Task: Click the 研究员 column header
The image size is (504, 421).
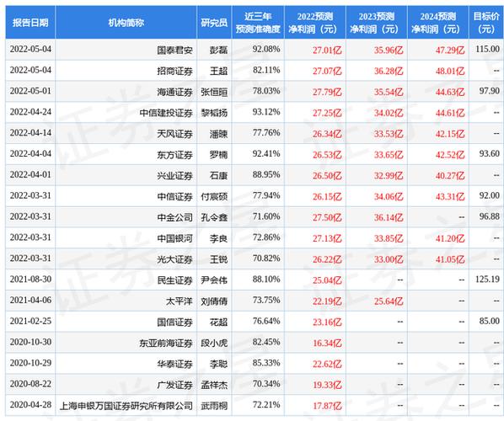Action: (214, 23)
